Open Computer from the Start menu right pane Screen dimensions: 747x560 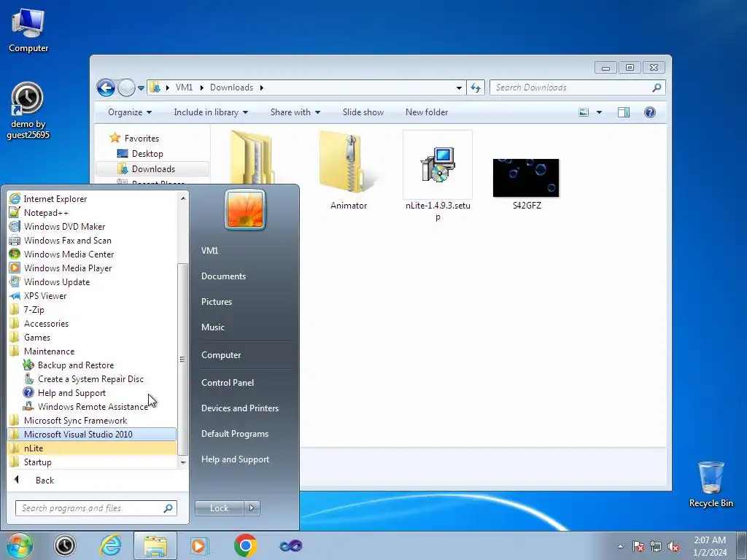pyautogui.click(x=221, y=355)
